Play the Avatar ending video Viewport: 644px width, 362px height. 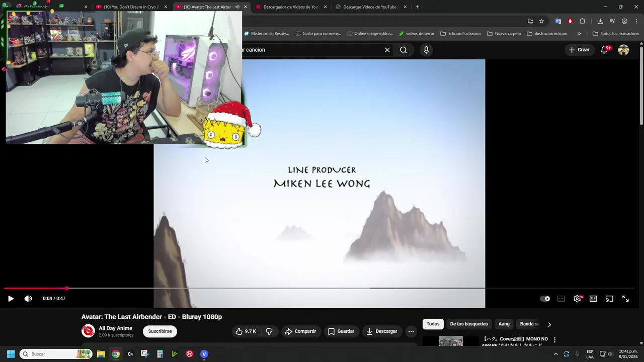click(11, 299)
